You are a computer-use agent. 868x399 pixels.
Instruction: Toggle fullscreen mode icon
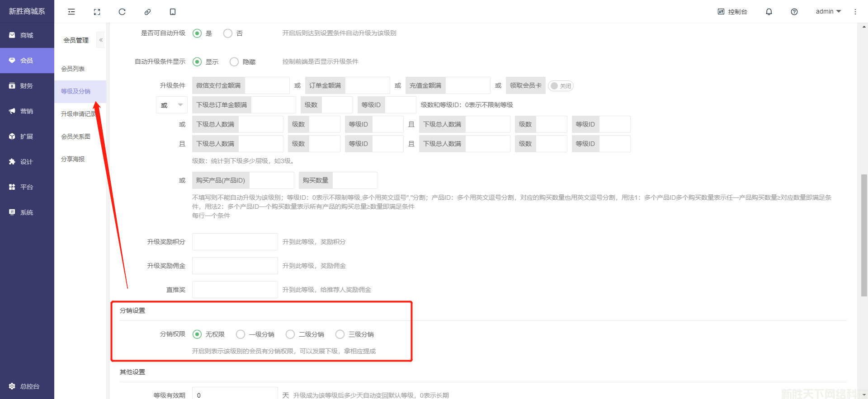click(x=97, y=12)
